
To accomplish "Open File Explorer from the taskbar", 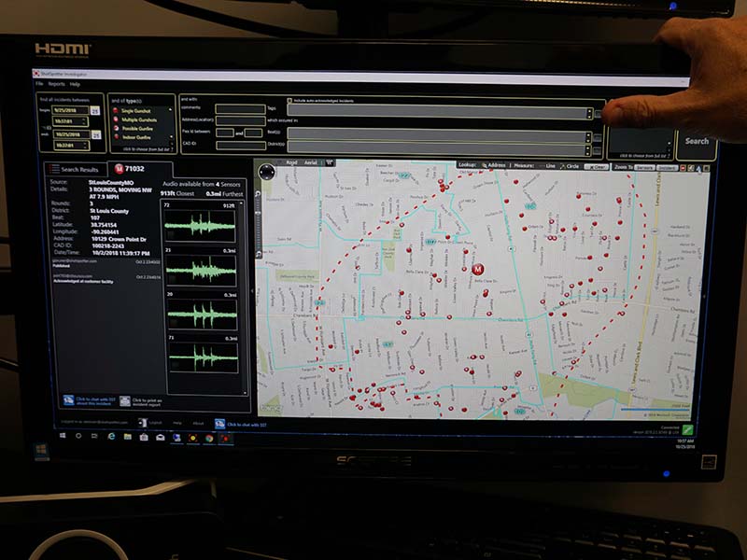I will click(127, 437).
